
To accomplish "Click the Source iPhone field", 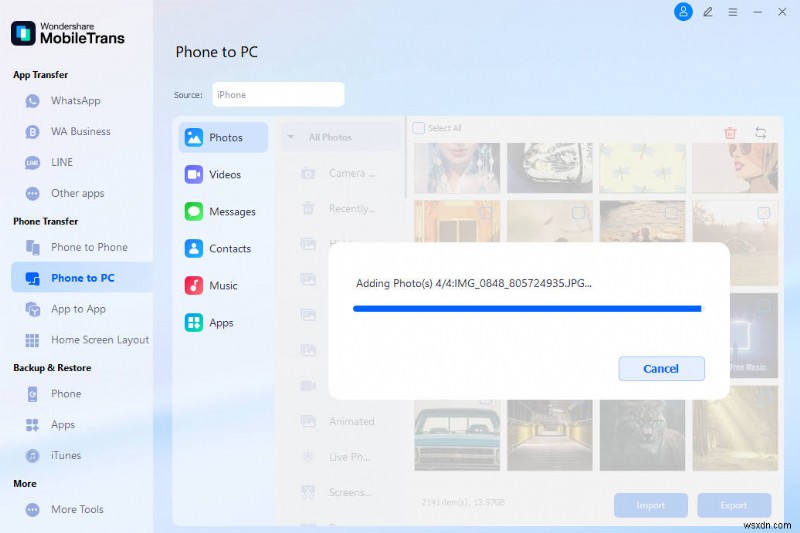I will click(x=278, y=94).
